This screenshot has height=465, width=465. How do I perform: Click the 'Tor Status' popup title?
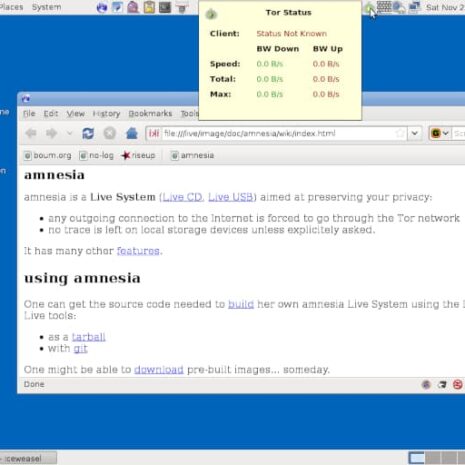(x=288, y=13)
